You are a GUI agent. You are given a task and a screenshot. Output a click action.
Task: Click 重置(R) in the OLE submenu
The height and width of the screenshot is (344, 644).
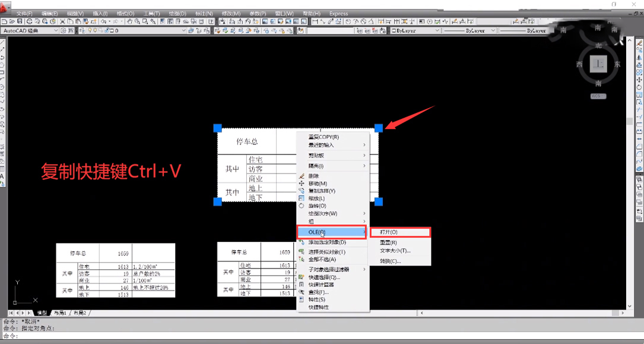(x=400, y=243)
